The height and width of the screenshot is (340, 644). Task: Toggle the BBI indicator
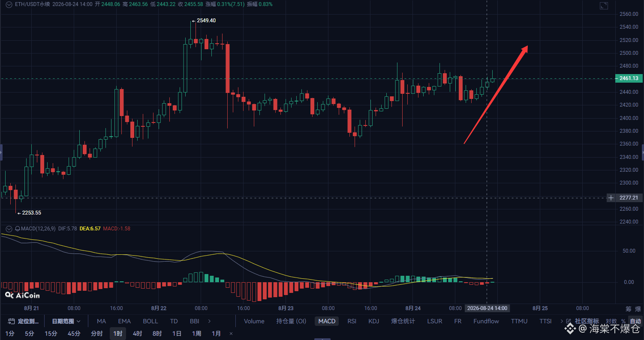194,321
